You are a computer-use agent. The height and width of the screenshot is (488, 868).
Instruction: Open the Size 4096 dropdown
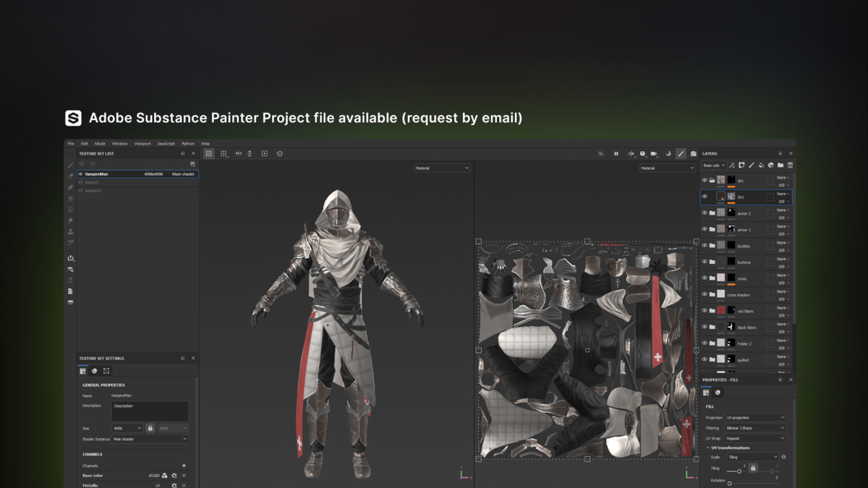(x=127, y=429)
